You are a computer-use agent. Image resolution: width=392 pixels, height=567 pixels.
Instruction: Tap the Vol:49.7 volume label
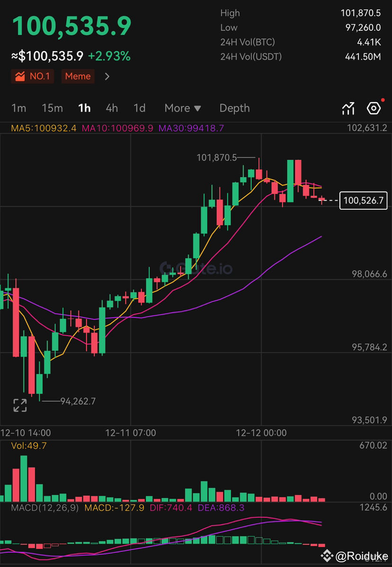tap(29, 446)
